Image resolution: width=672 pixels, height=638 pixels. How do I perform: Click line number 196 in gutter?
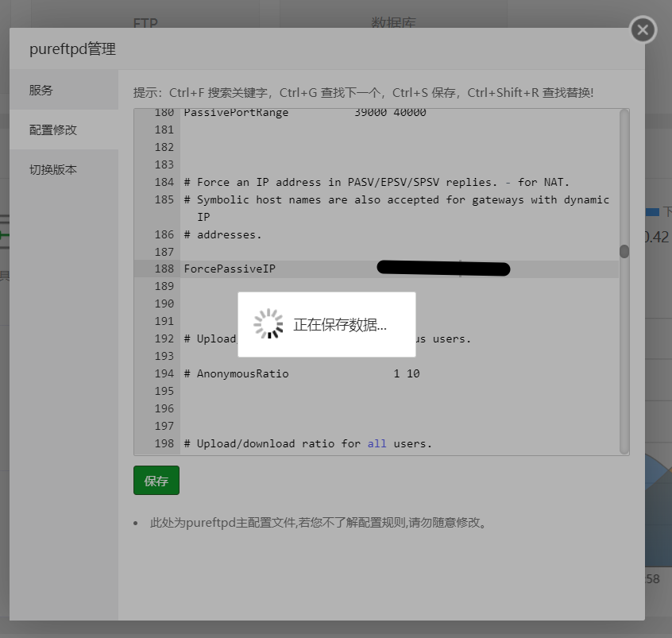[164, 408]
